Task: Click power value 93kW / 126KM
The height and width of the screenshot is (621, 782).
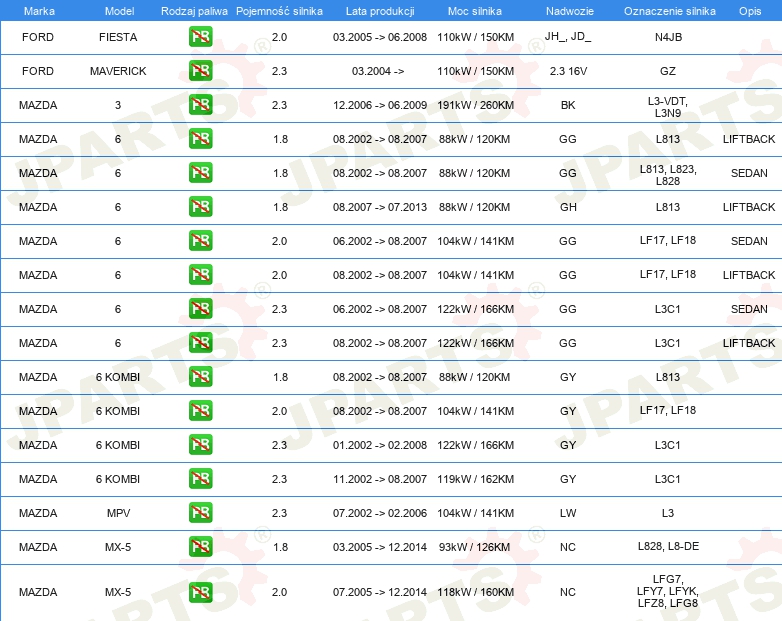Action: [x=474, y=547]
